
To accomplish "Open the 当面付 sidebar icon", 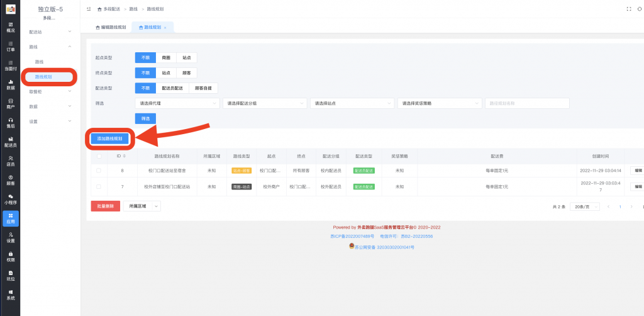I will click(x=11, y=65).
